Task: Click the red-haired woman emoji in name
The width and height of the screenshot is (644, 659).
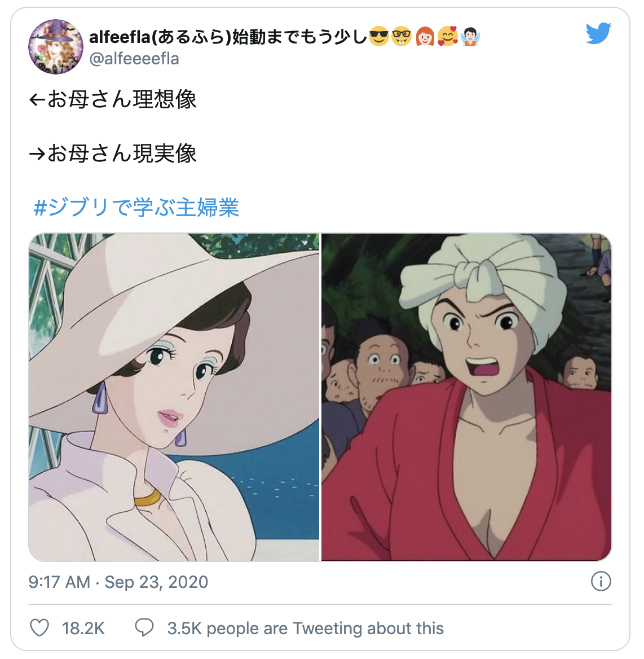Action: coord(425,37)
